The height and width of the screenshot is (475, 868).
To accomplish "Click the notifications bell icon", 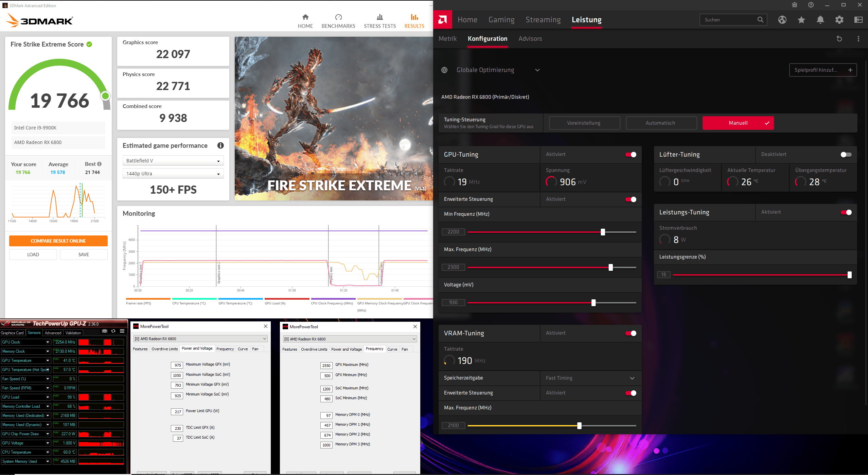I will [820, 20].
